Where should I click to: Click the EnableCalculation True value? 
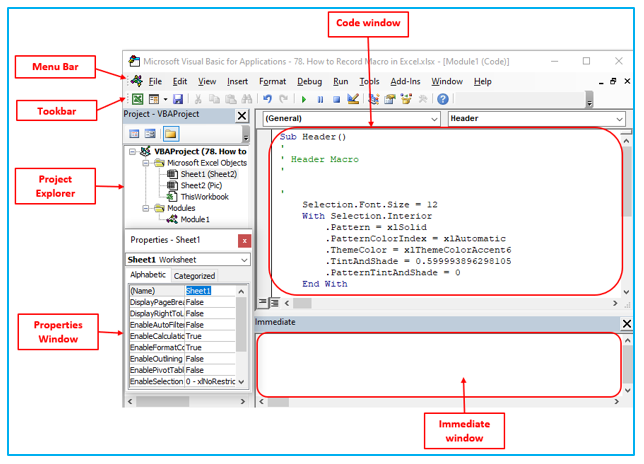point(210,336)
